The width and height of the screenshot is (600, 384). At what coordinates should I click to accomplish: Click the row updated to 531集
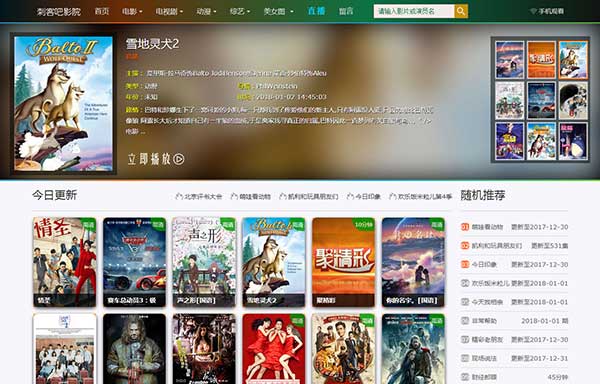click(x=514, y=246)
